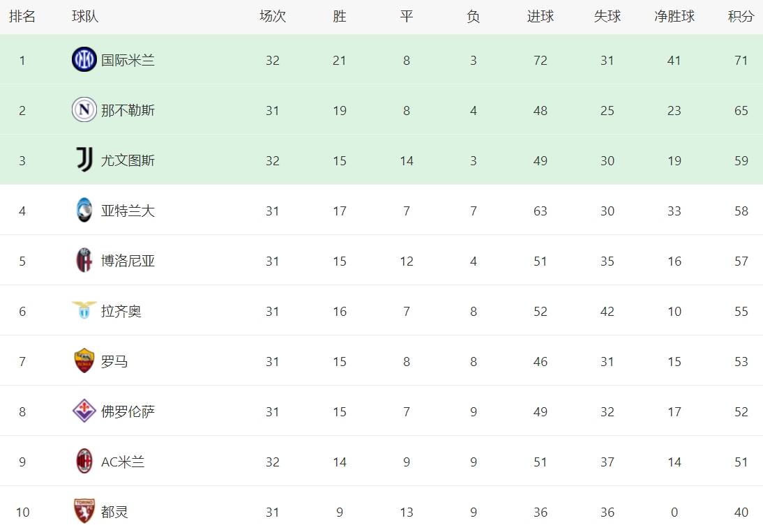Select the 尤文图斯 team name
763x532 pixels.
(128, 161)
